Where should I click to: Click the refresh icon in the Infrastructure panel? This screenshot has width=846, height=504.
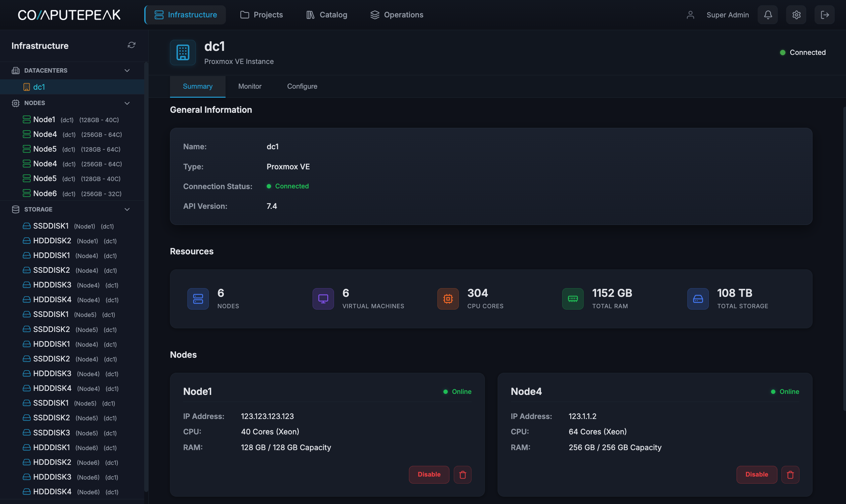(132, 45)
